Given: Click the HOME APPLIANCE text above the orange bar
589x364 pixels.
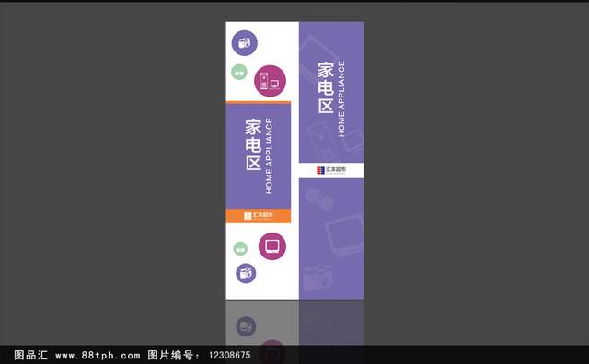Looking at the screenshot, I should tap(269, 155).
